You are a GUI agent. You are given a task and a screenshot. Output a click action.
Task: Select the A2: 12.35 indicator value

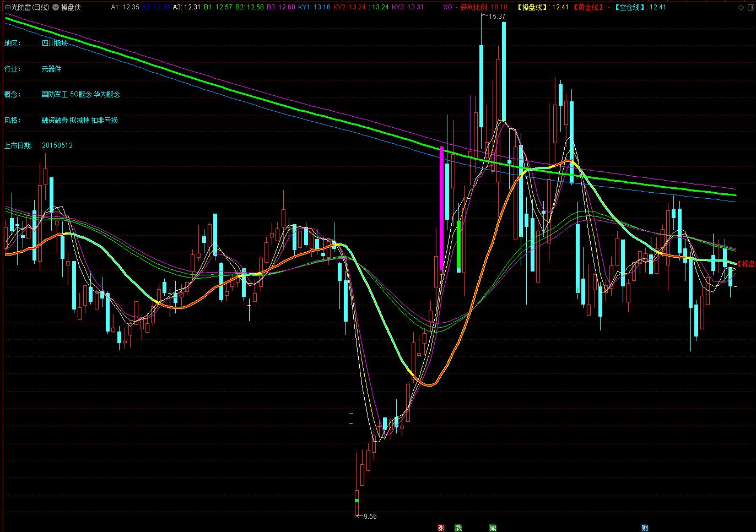[x=156, y=7]
